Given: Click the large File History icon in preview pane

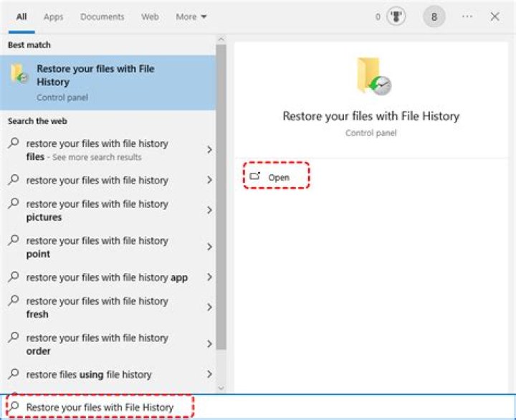Looking at the screenshot, I should [374, 77].
